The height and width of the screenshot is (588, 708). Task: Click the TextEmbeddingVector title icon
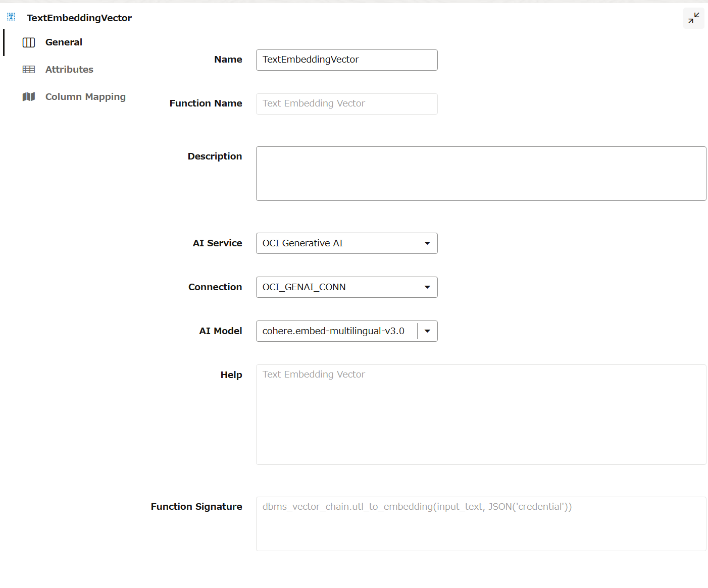(x=11, y=17)
